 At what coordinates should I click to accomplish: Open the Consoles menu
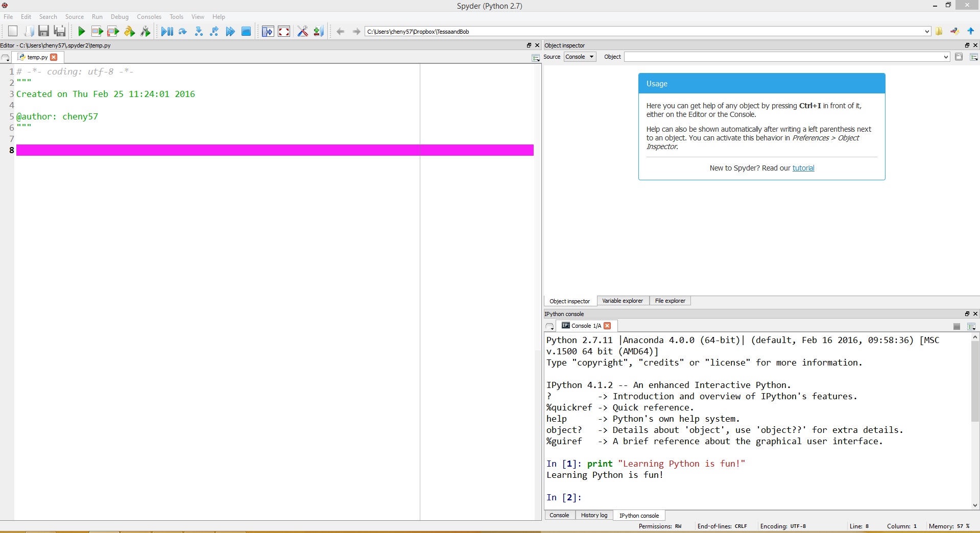point(149,17)
